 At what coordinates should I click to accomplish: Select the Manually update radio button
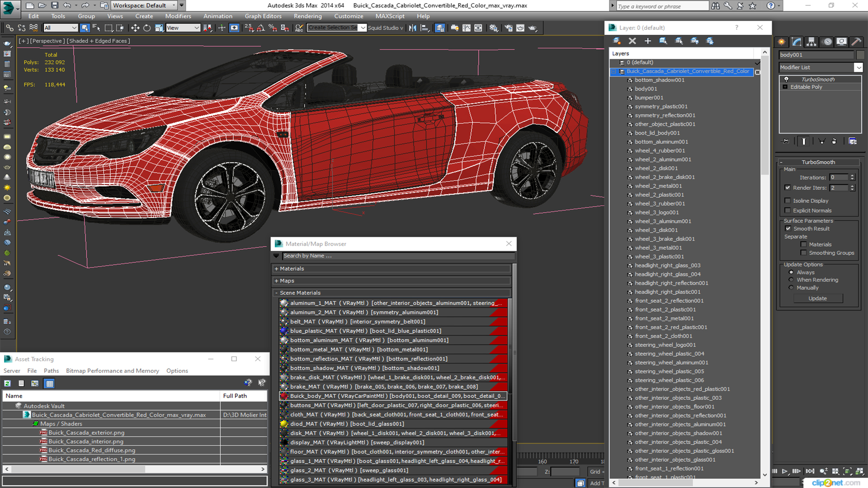791,288
